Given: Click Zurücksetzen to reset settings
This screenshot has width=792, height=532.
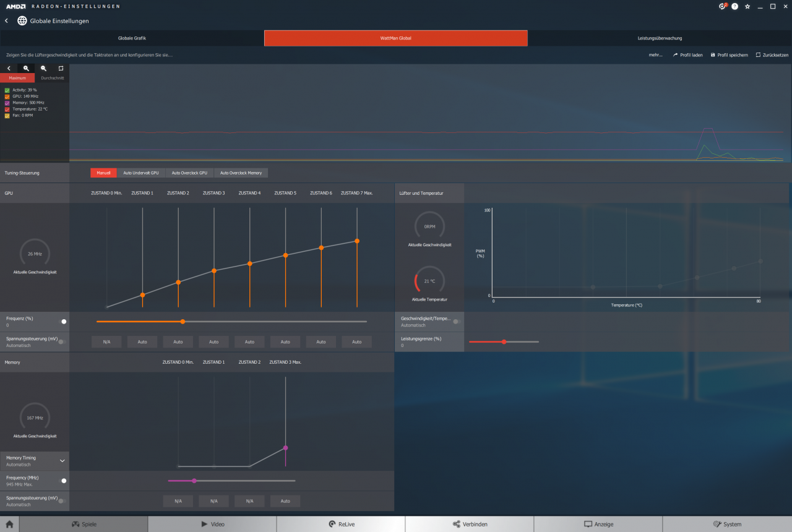Looking at the screenshot, I should click(x=772, y=55).
